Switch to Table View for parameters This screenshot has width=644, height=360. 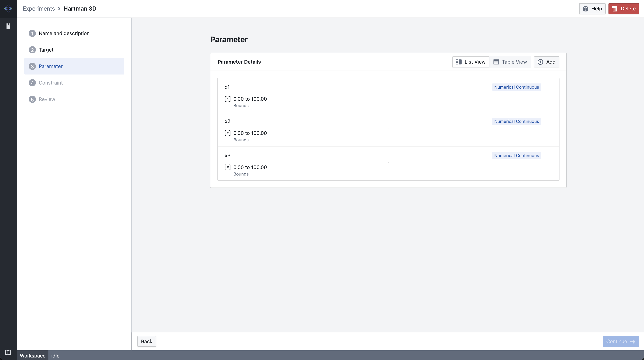click(510, 62)
